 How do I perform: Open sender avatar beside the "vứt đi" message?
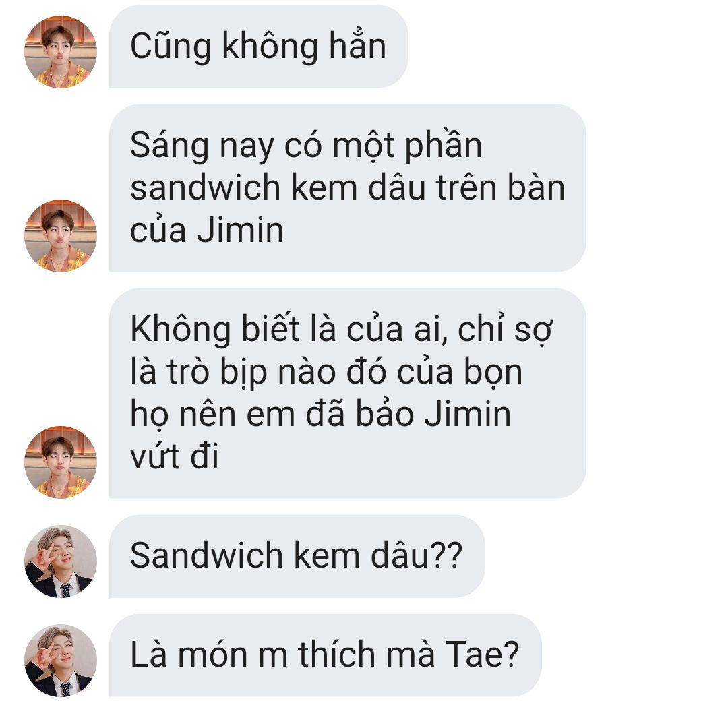pos(61,462)
